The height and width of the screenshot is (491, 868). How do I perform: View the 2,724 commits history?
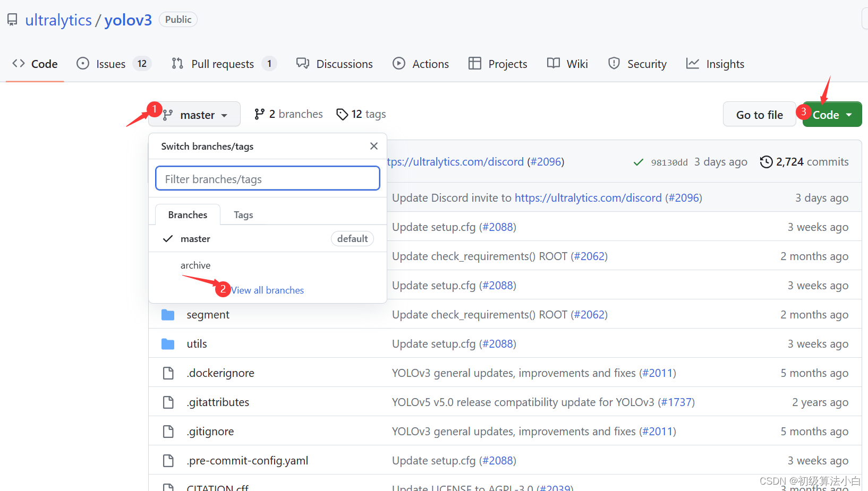[x=804, y=162]
